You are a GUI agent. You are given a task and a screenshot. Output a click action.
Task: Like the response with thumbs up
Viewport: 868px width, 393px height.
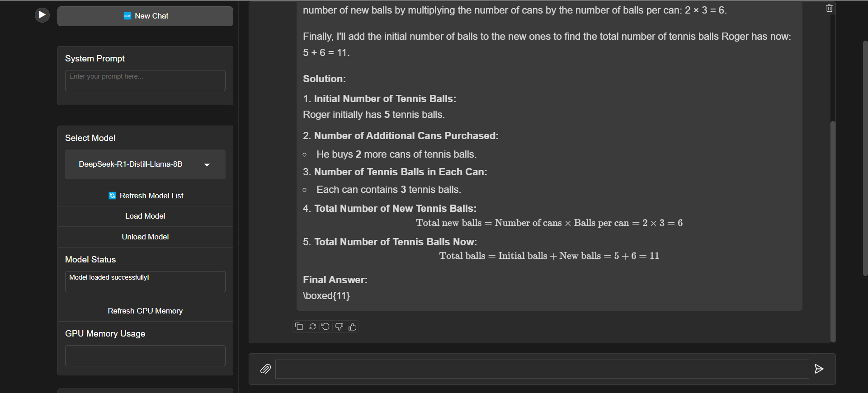click(353, 327)
